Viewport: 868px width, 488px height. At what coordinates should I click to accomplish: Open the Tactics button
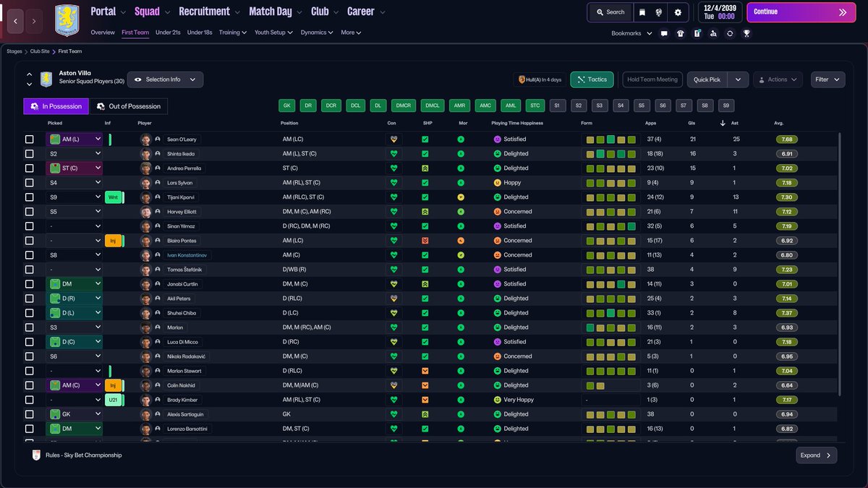pyautogui.click(x=592, y=80)
